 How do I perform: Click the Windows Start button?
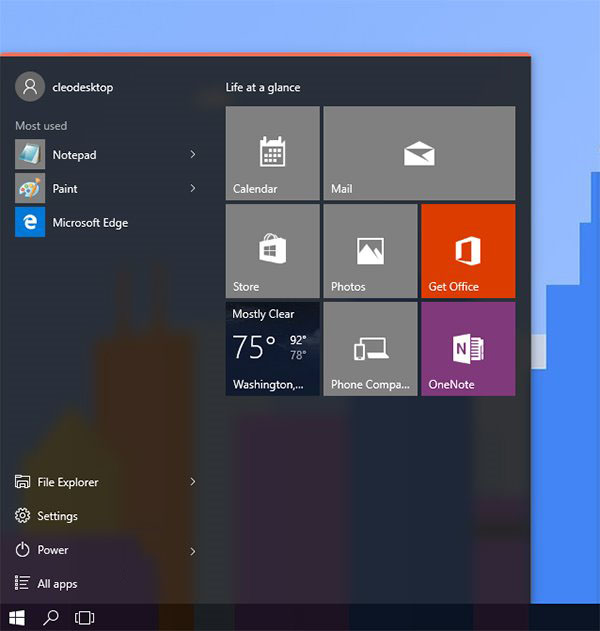[17, 618]
